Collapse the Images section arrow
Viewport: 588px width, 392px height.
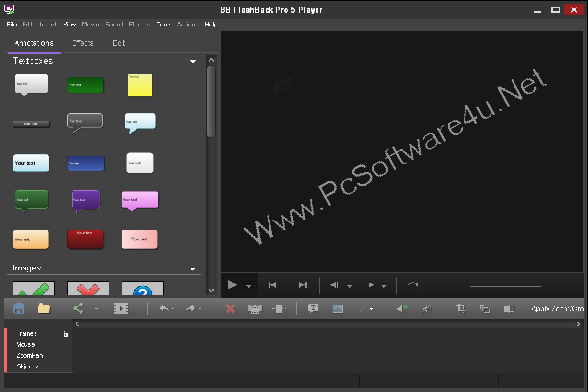point(193,269)
